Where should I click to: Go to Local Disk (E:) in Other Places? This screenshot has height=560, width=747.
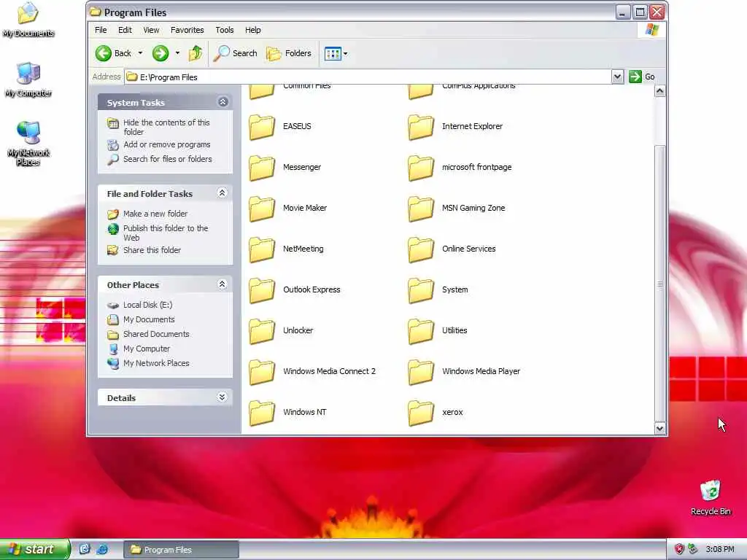tap(147, 305)
